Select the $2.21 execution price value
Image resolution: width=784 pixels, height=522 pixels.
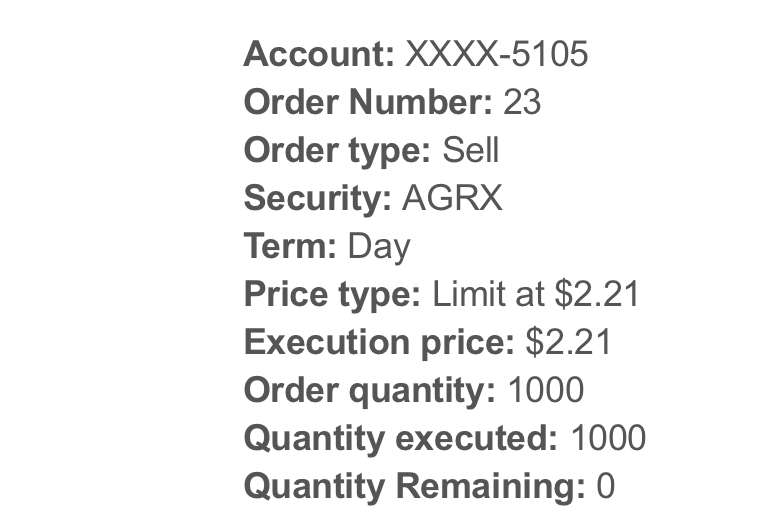click(x=568, y=342)
